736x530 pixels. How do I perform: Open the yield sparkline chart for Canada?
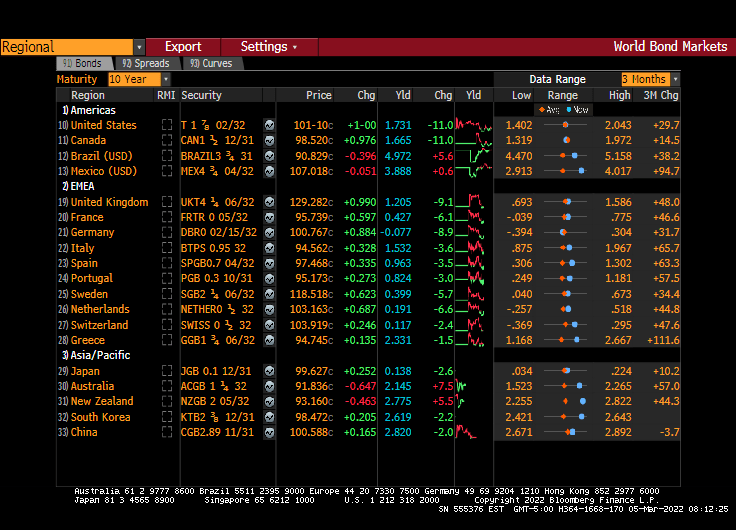coord(473,141)
